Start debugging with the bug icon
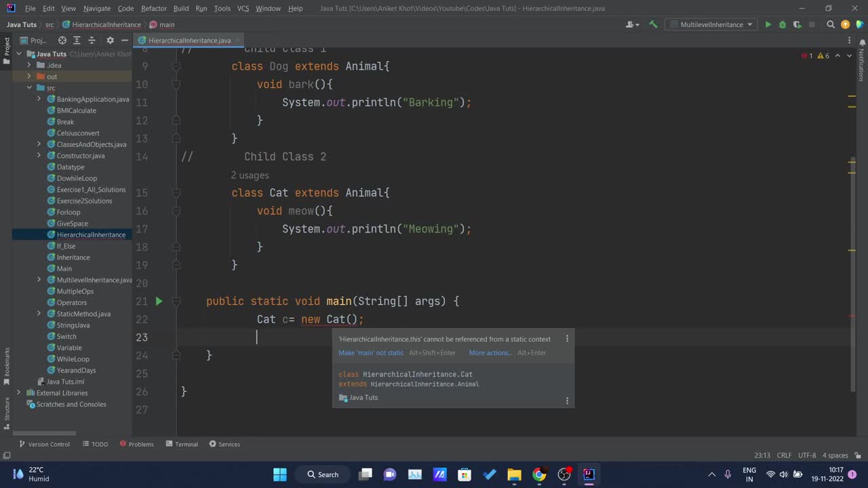The image size is (868, 488). click(783, 24)
